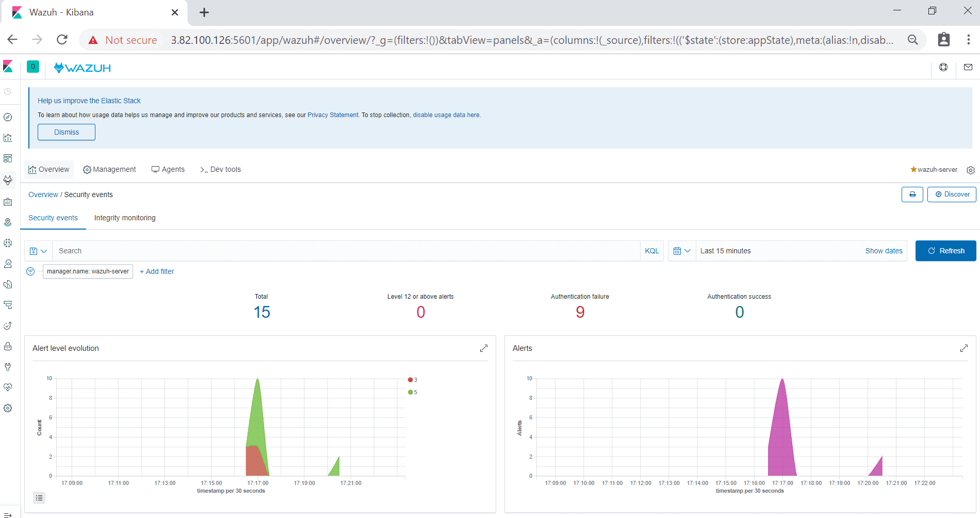Switch query language via KQL button
The image size is (980, 518).
coord(652,251)
